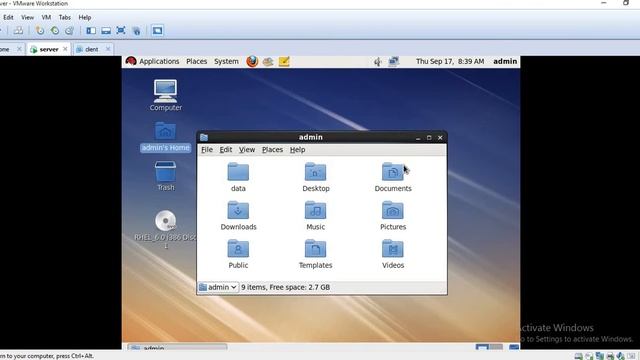Open the Edit menu in admin window
Image resolution: width=640 pixels, height=360 pixels.
point(226,150)
